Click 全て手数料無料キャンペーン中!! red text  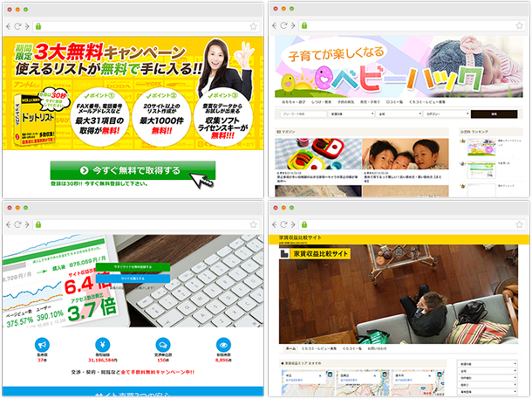tap(158, 372)
